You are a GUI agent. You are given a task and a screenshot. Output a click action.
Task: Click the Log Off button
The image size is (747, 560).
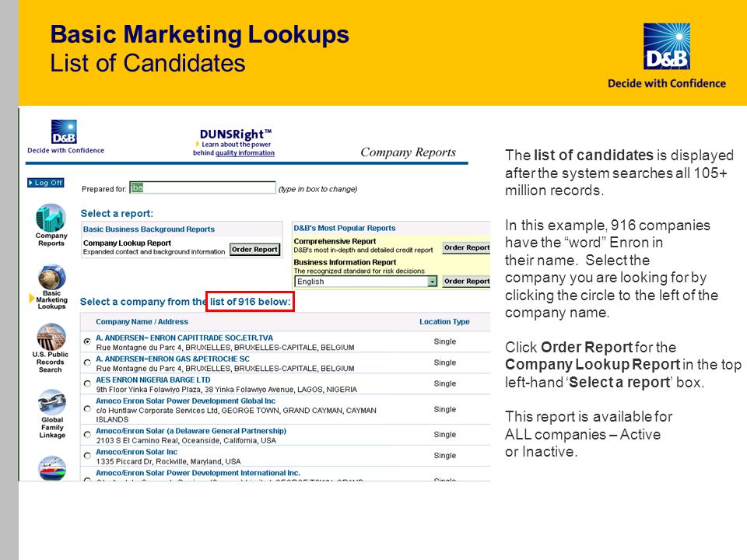46,183
